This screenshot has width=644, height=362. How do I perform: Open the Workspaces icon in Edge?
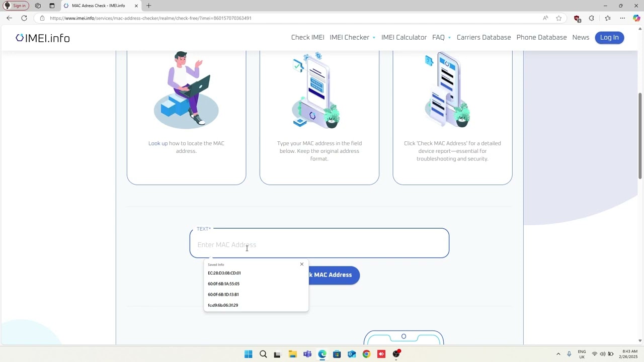[38, 6]
